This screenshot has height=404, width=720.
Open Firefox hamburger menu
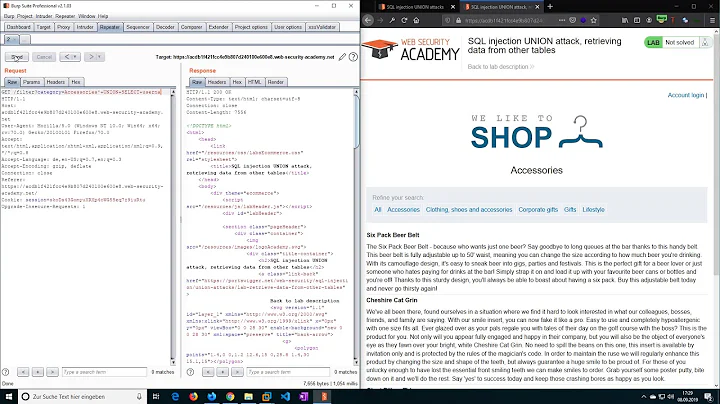pos(712,20)
